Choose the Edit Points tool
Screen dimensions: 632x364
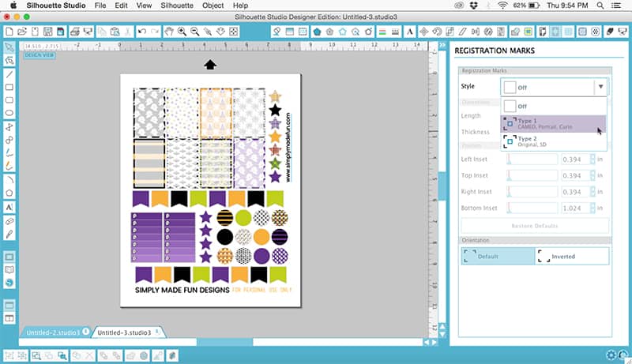click(x=9, y=60)
